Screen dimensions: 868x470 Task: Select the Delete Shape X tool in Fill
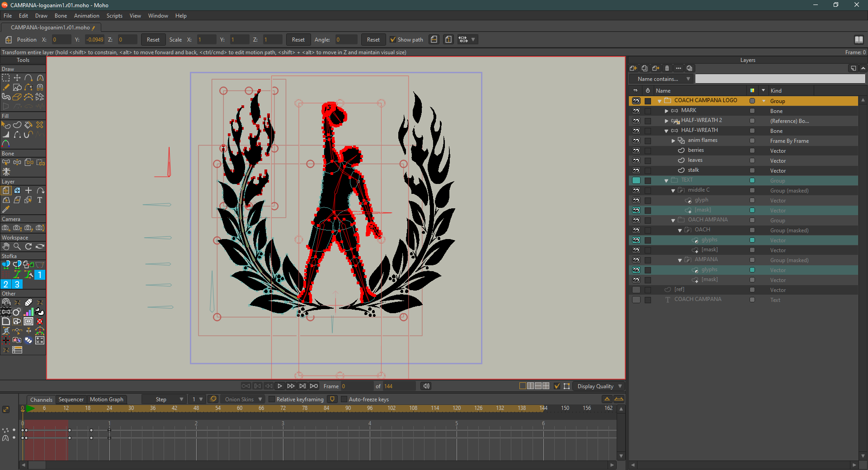point(40,125)
